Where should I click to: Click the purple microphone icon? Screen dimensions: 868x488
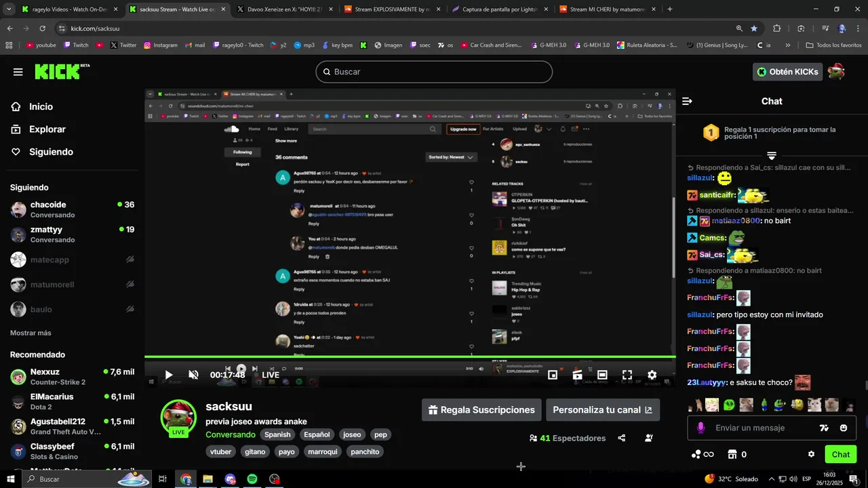click(701, 428)
